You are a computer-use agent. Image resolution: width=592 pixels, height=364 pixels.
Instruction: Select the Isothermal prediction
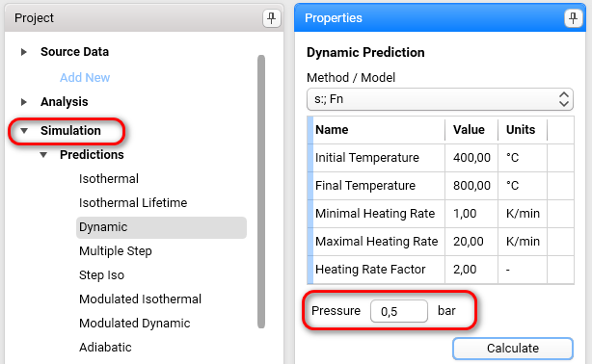point(109,179)
